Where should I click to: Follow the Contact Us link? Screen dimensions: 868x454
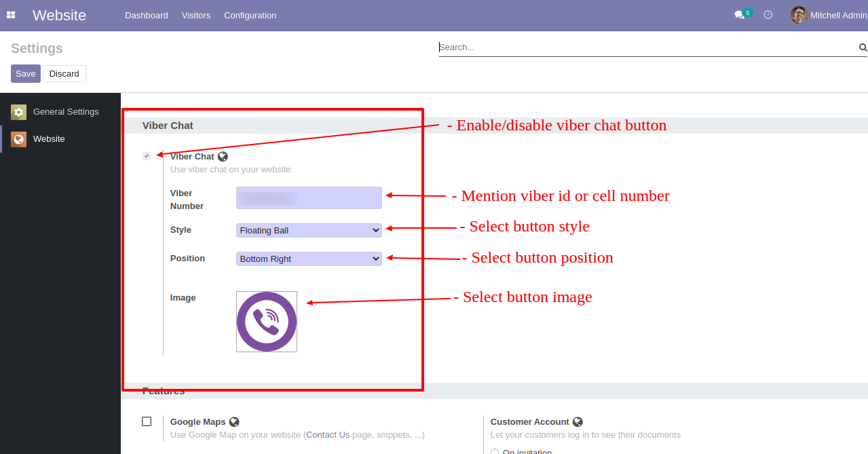click(x=328, y=435)
